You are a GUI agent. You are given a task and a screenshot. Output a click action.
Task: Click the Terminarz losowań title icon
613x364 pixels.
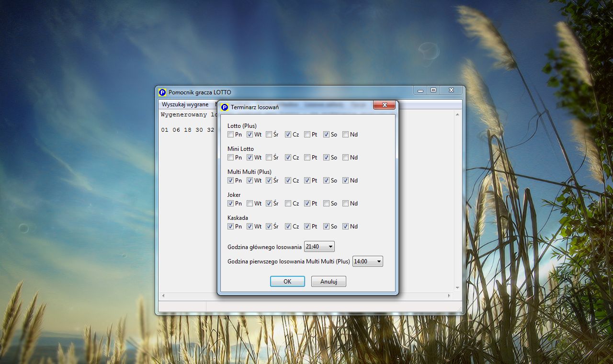tap(225, 107)
